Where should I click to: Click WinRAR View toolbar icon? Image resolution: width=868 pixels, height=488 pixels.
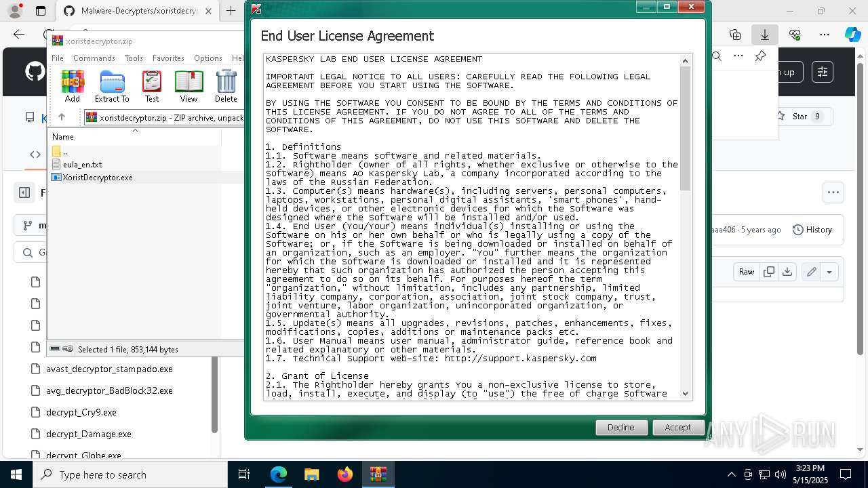(x=189, y=87)
